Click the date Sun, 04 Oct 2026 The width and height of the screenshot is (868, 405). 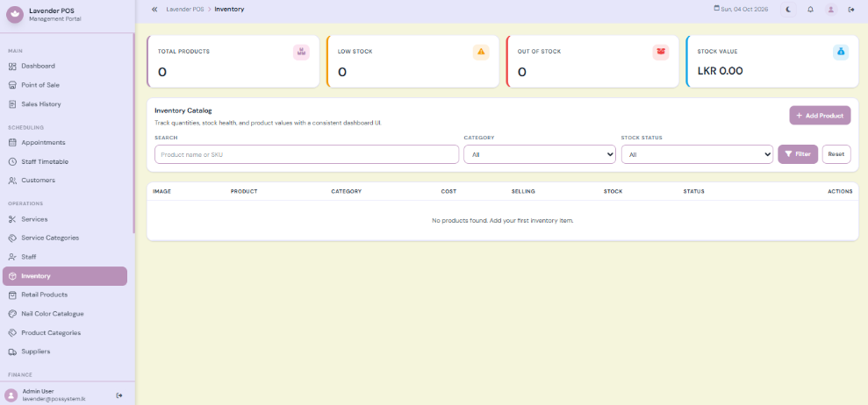pyautogui.click(x=744, y=10)
